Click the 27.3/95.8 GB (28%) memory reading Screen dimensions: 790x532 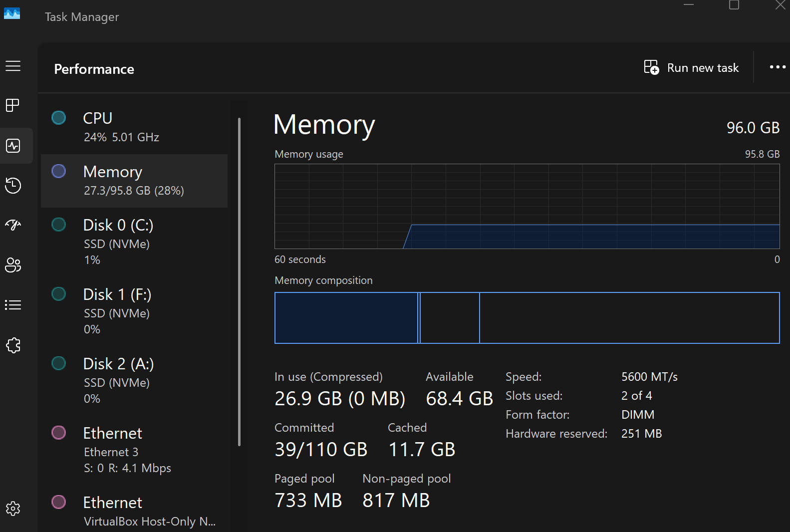tap(134, 191)
